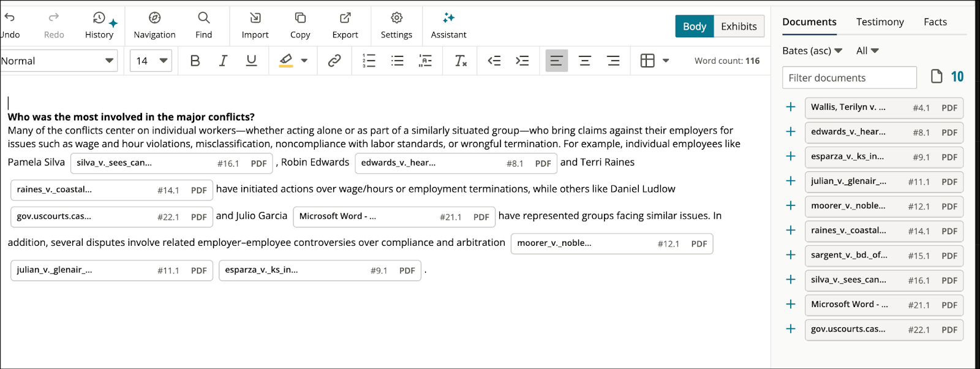
Task: Click the heading about major conflicts
Action: 131,117
